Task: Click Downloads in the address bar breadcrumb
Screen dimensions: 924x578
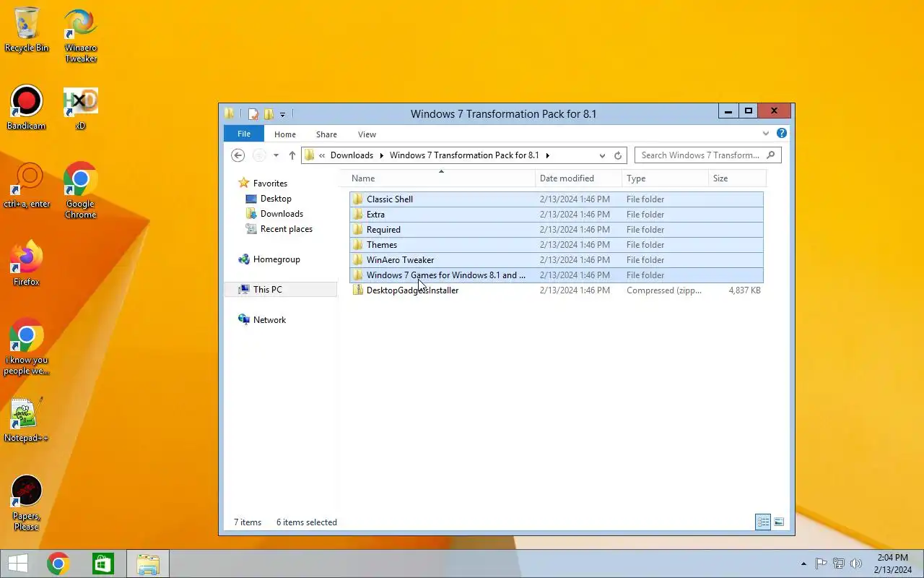Action: (x=352, y=155)
